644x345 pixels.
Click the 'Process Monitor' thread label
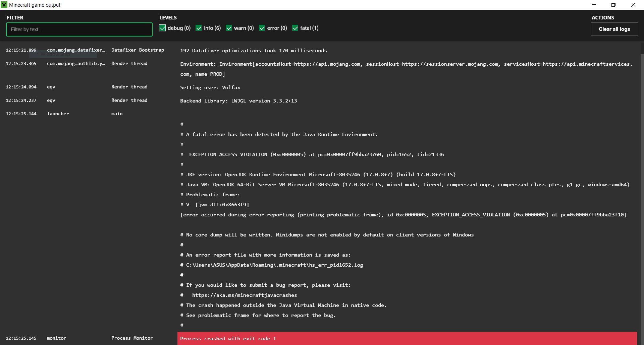point(132,338)
